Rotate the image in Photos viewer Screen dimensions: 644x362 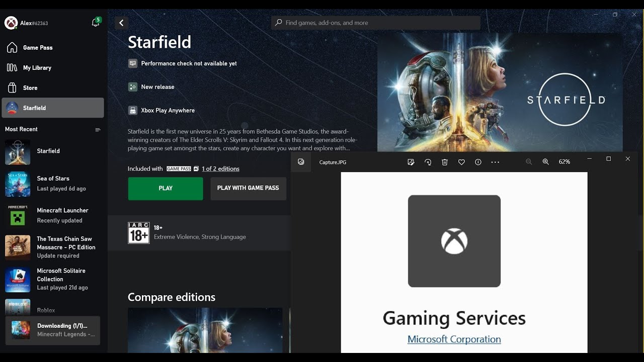coord(428,162)
